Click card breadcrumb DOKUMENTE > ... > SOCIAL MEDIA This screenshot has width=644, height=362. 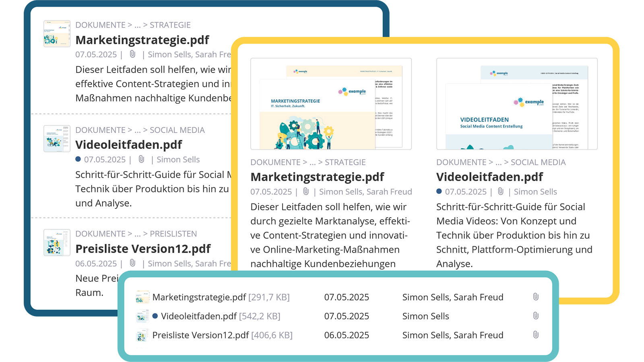[x=501, y=162]
